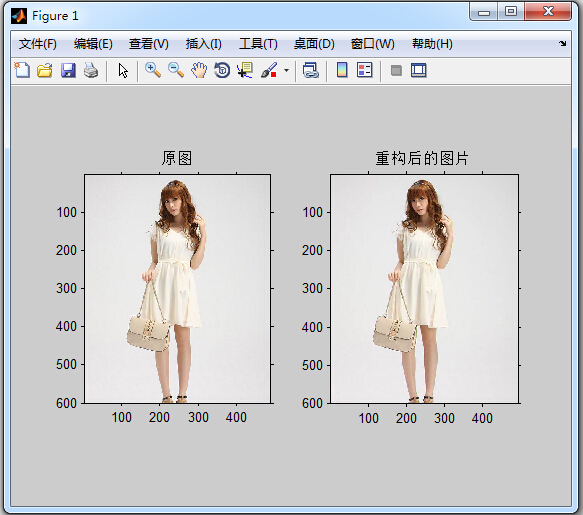
Task: Select the Brush data tool
Action: point(269,70)
